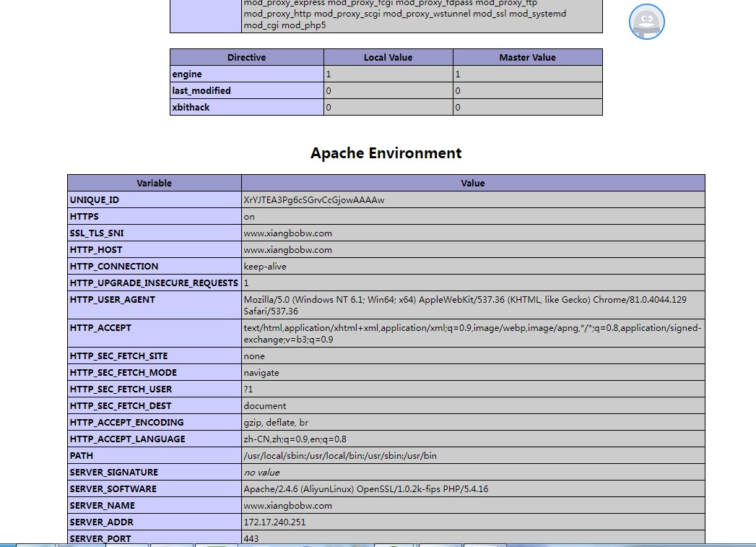Click the floating robot assistant icon
The width and height of the screenshot is (756, 547).
[646, 22]
